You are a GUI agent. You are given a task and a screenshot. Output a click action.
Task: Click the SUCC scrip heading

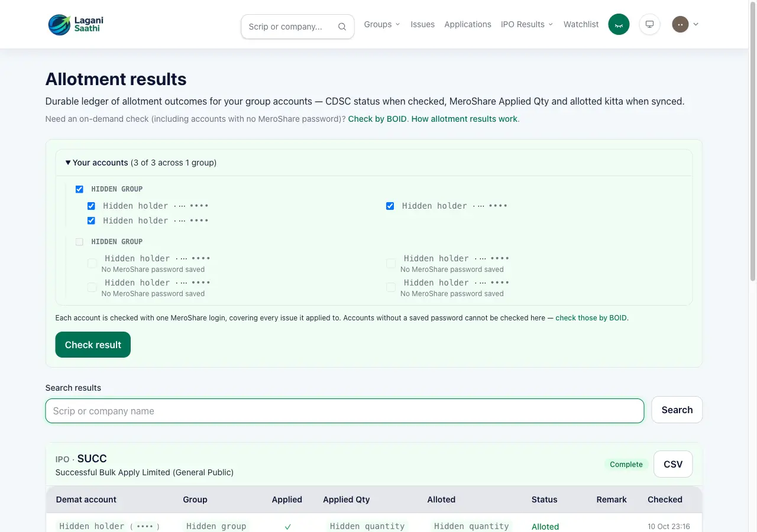[92, 459]
